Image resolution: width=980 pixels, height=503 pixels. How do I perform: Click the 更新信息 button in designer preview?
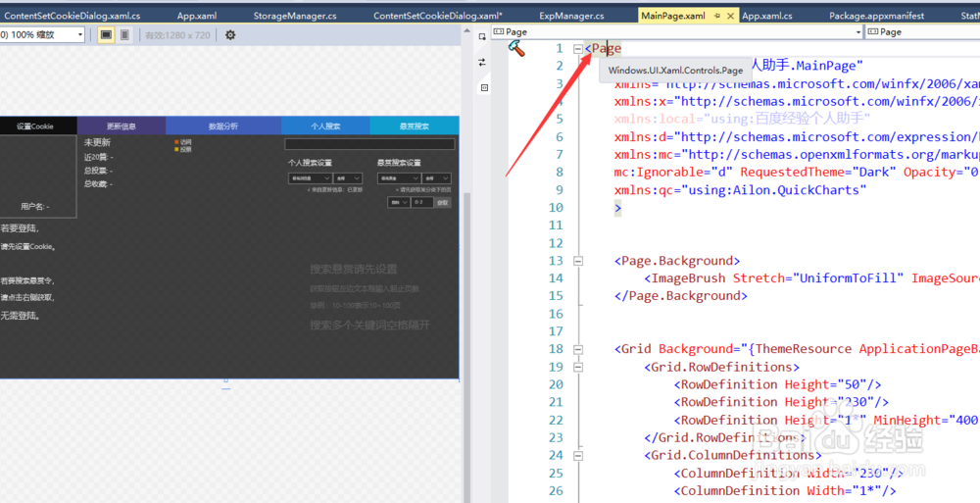point(122,126)
